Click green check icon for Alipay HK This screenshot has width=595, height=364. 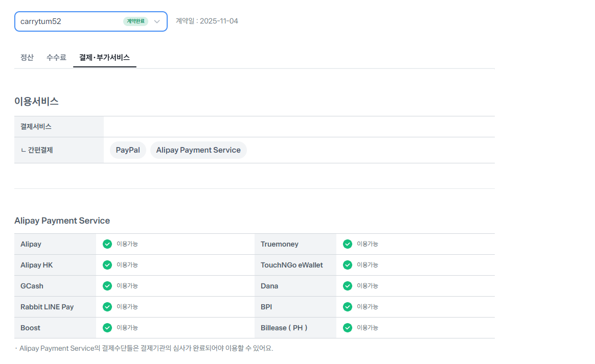107,264
